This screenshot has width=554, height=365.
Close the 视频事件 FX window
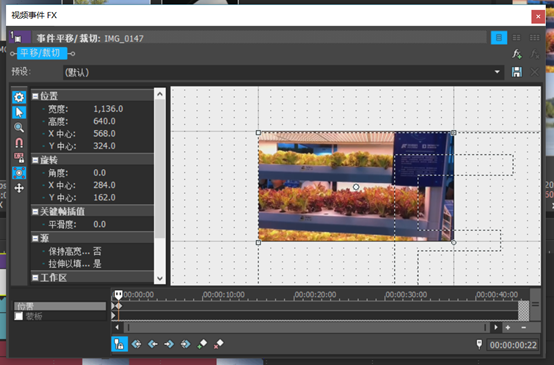[538, 16]
